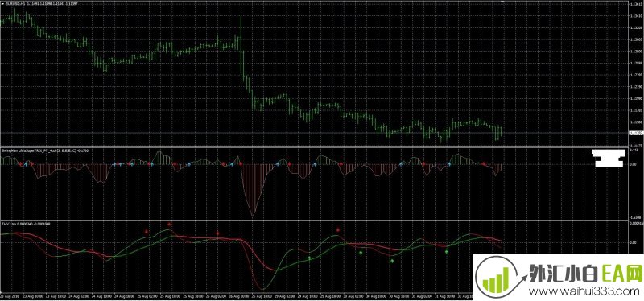This screenshot has width=644, height=301.
Task: Click the 1.13615 level on price scale
Action: pyautogui.click(x=636, y=5)
